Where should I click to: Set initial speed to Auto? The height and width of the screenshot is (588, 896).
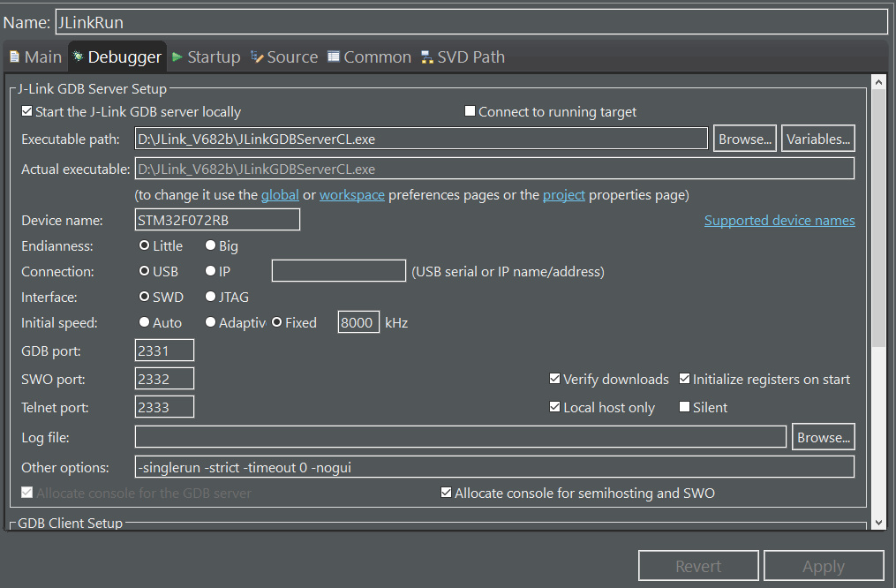pos(145,322)
